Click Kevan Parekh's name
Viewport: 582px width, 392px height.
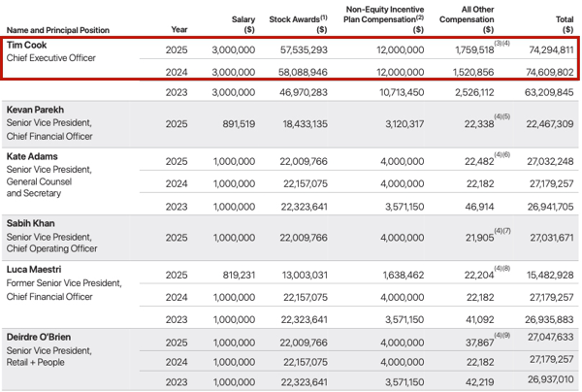(37, 109)
